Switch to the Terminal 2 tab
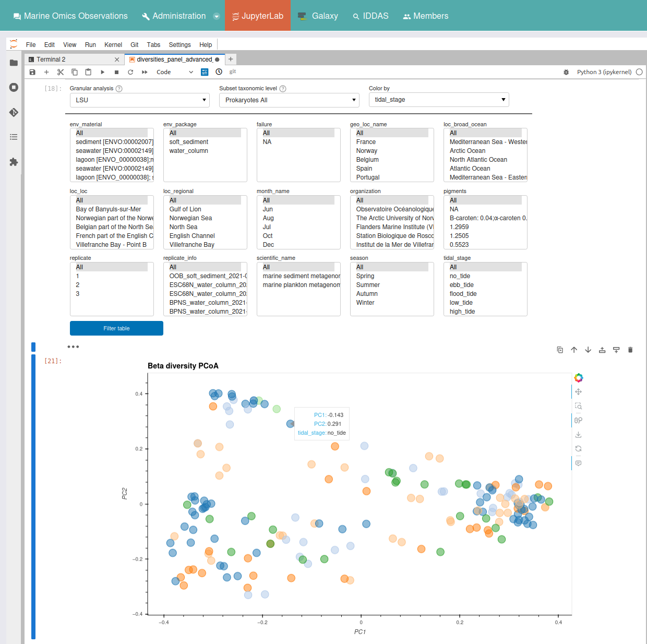The width and height of the screenshot is (647, 644). 51,59
